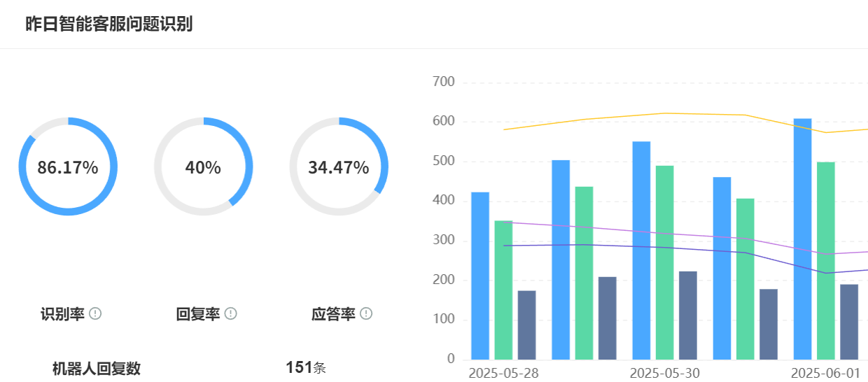Click the 700 y-axis label
The width and height of the screenshot is (868, 382).
click(x=444, y=82)
